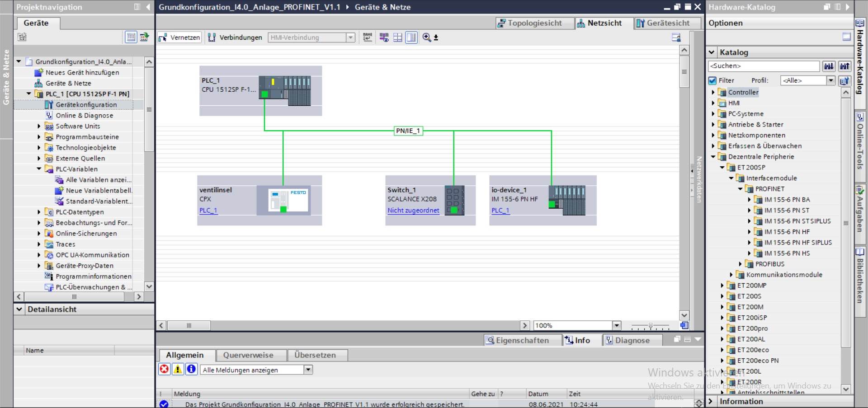
Task: Switch to the Topologiesicht tab
Action: pos(529,23)
